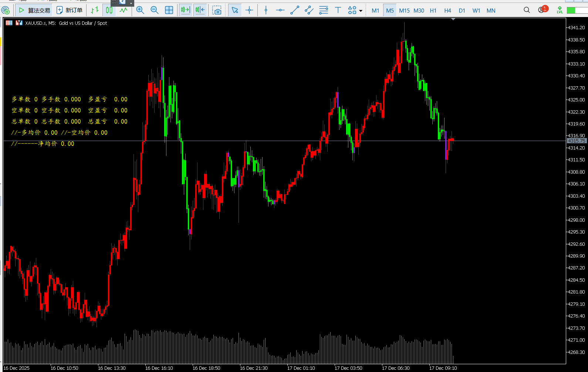The height and width of the screenshot is (372, 588).
Task: Select the arrow cursor tool
Action: click(235, 10)
